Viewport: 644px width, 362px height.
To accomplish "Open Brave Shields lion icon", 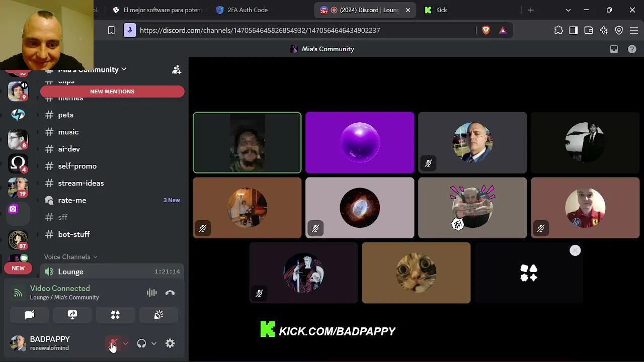I will (x=486, y=30).
